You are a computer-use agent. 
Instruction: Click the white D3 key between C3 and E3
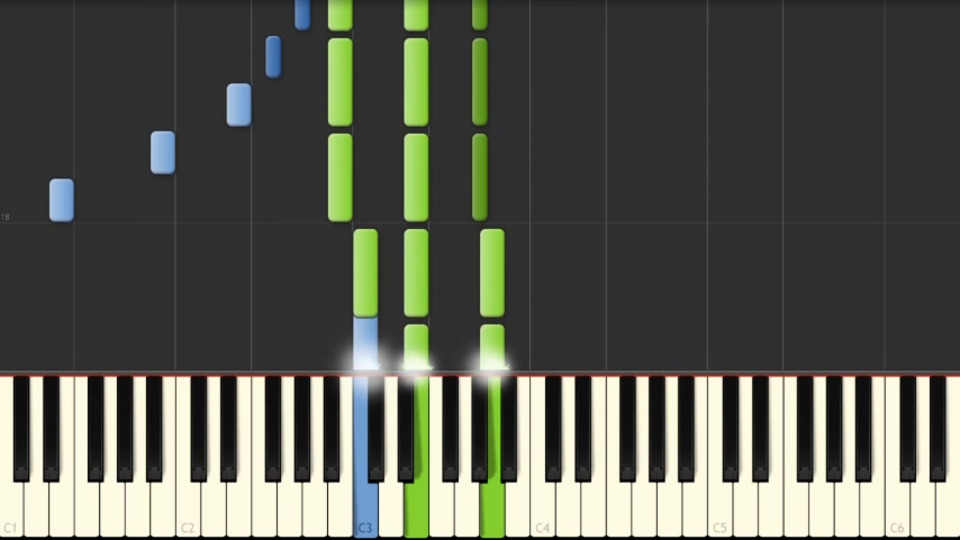391,508
